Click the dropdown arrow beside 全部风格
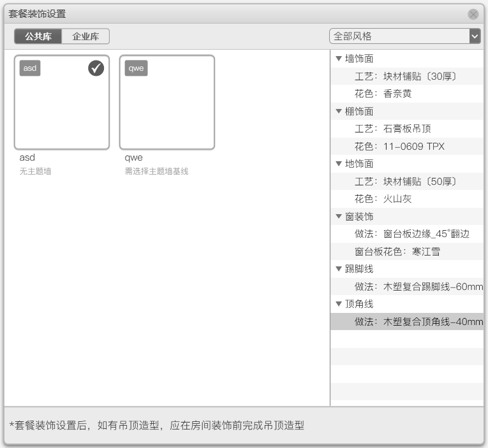 tap(475, 36)
